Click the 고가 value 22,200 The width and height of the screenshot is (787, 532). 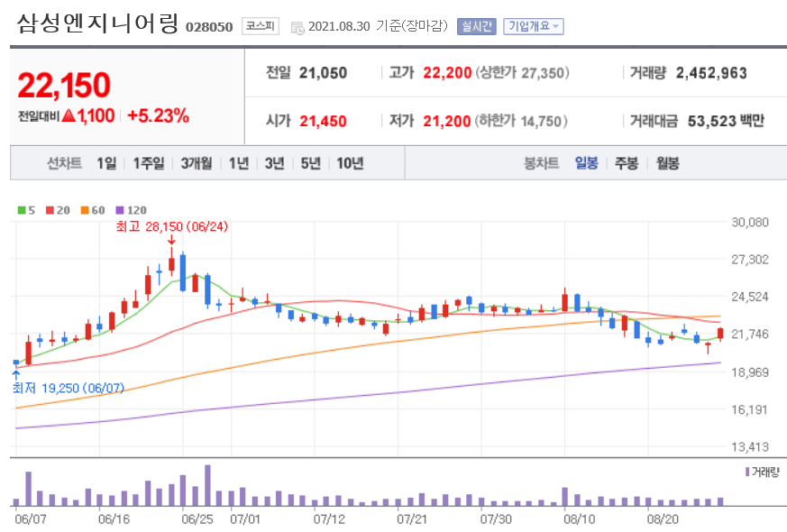click(x=447, y=73)
